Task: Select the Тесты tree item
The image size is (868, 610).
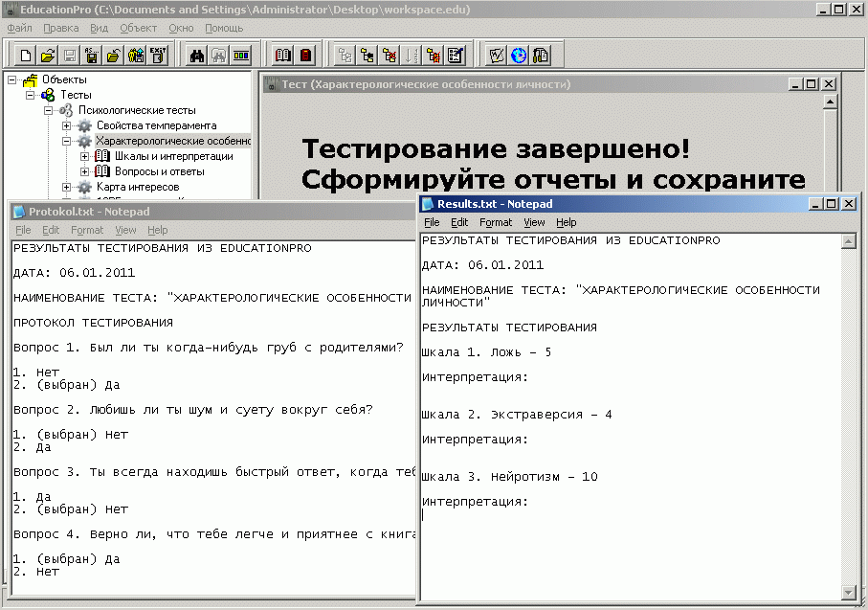Action: pos(76,95)
